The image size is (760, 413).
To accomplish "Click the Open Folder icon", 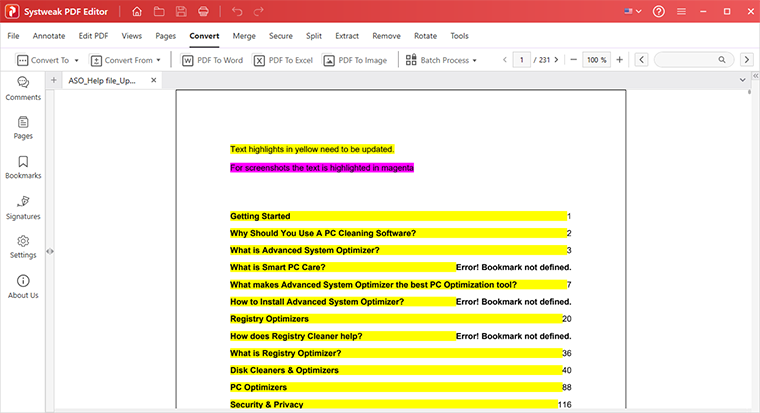I will click(x=159, y=11).
